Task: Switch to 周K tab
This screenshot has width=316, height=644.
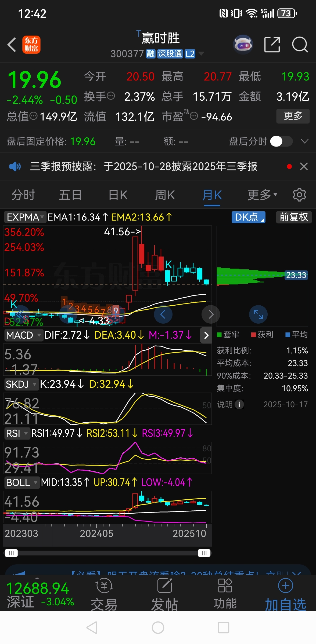Action: tap(165, 195)
